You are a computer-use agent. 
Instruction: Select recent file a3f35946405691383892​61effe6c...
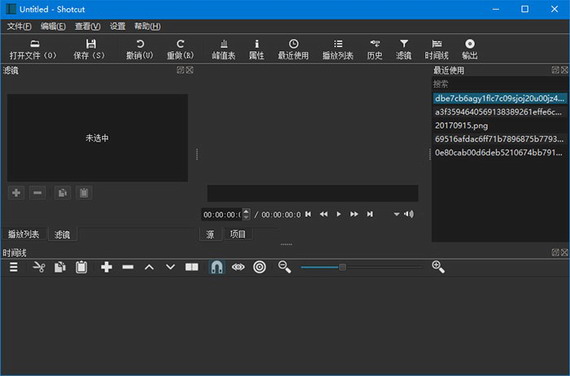[x=499, y=112]
